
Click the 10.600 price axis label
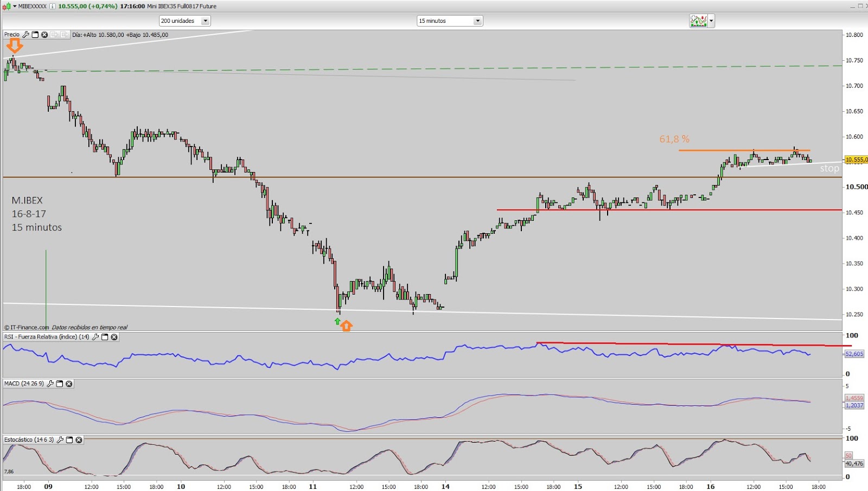pyautogui.click(x=854, y=137)
